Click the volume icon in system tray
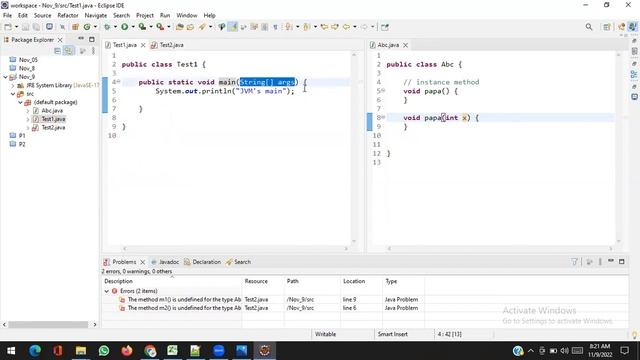Image resolution: width=640 pixels, height=360 pixels. (x=564, y=351)
